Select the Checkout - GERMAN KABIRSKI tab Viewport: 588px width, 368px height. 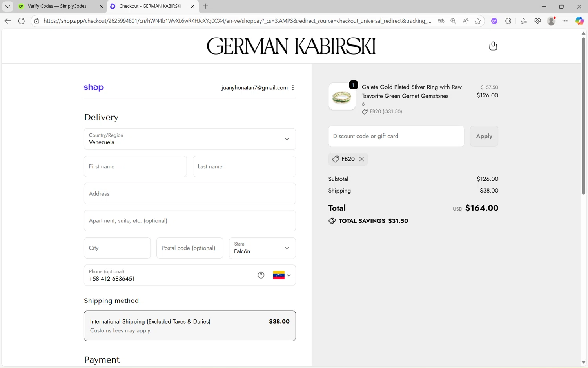pos(150,6)
